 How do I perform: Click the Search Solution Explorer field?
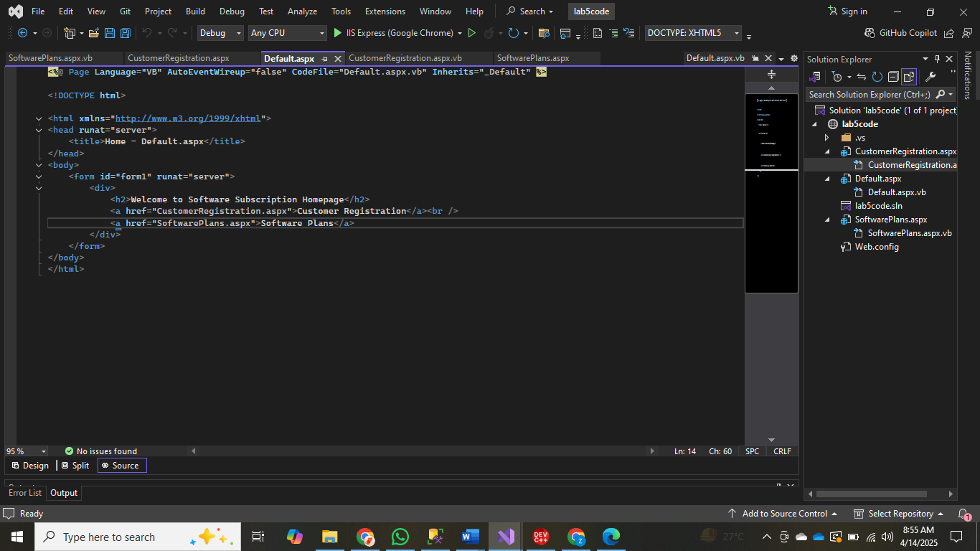[881, 94]
